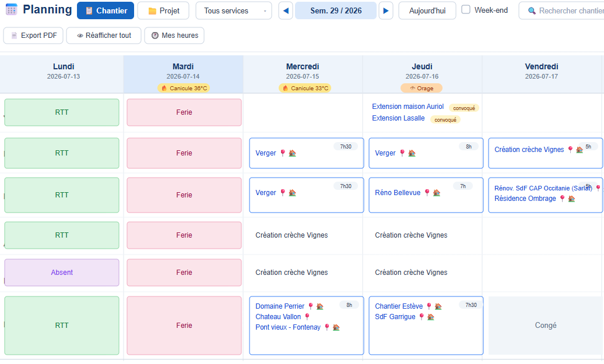Focus the Rechercher chantier search field
Viewport: 604px width, 364px height.
pyautogui.click(x=563, y=10)
